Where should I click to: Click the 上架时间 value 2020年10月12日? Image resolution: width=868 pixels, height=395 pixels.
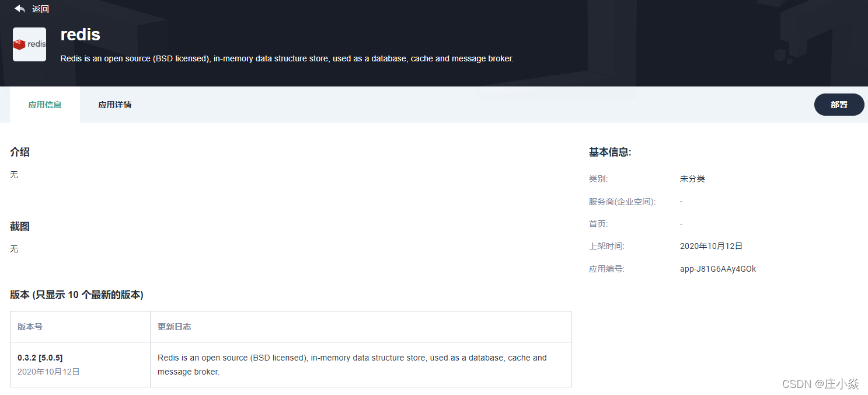tap(711, 247)
